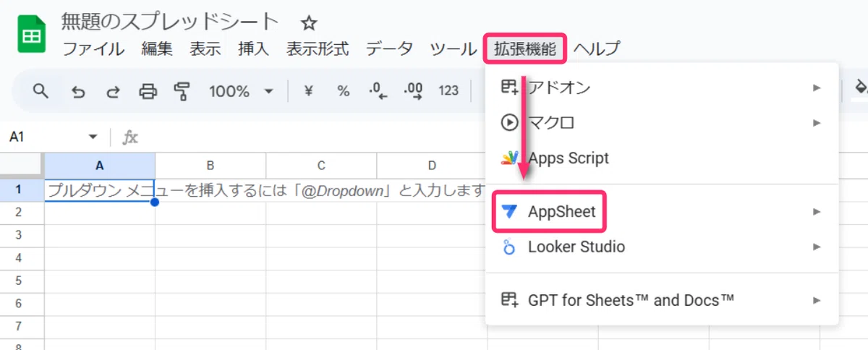The image size is (868, 350).
Task: Select row 5 header
Action: (x=22, y=281)
